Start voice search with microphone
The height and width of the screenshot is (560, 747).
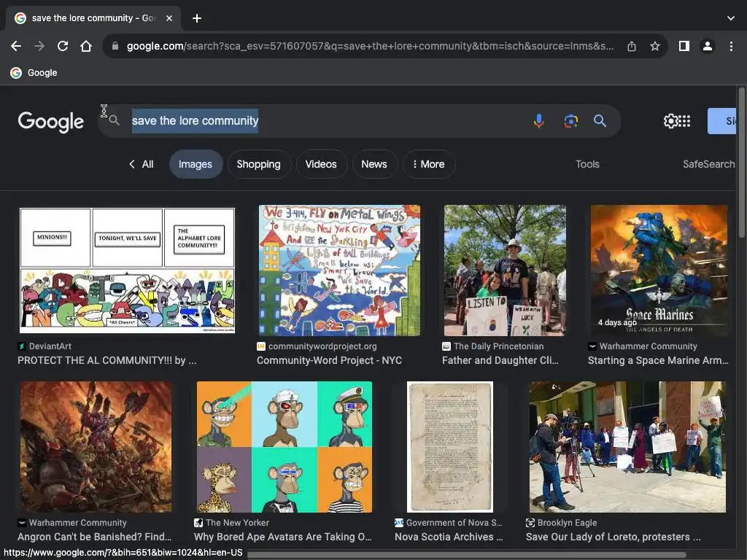pos(539,121)
